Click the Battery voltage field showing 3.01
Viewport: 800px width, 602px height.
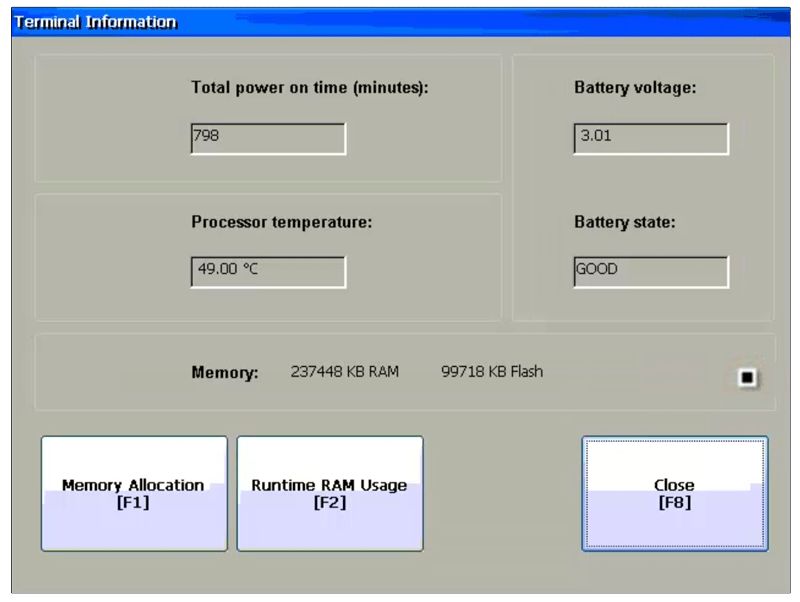pyautogui.click(x=650, y=138)
